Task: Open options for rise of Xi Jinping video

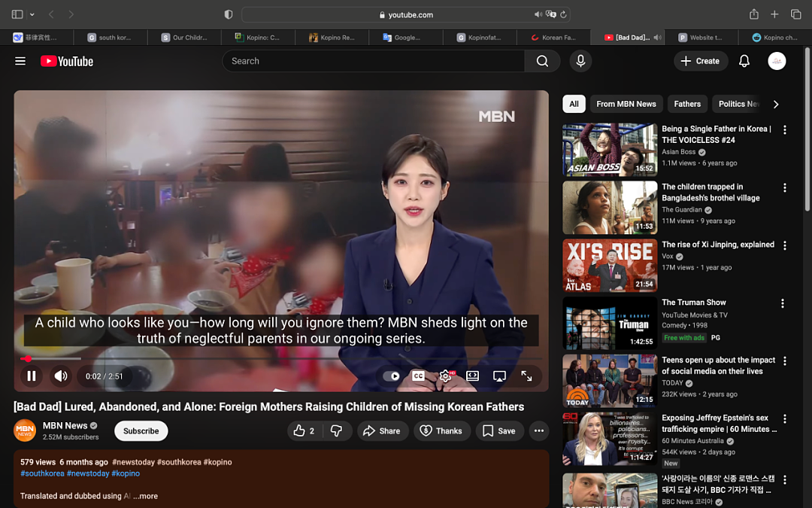Action: [x=784, y=245]
